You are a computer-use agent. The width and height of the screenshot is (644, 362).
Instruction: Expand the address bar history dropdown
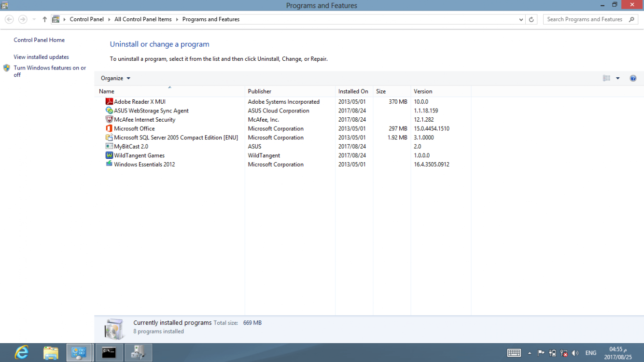521,19
